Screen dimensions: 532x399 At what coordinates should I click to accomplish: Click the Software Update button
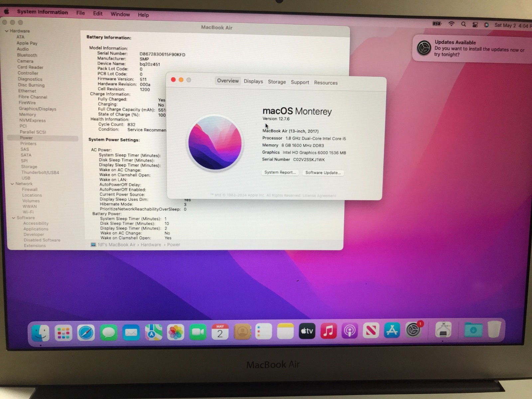coord(323,173)
